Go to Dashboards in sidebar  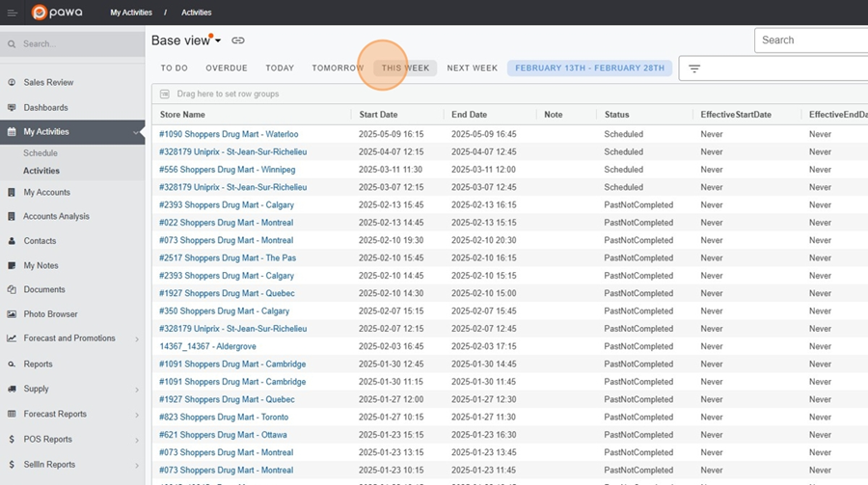45,108
